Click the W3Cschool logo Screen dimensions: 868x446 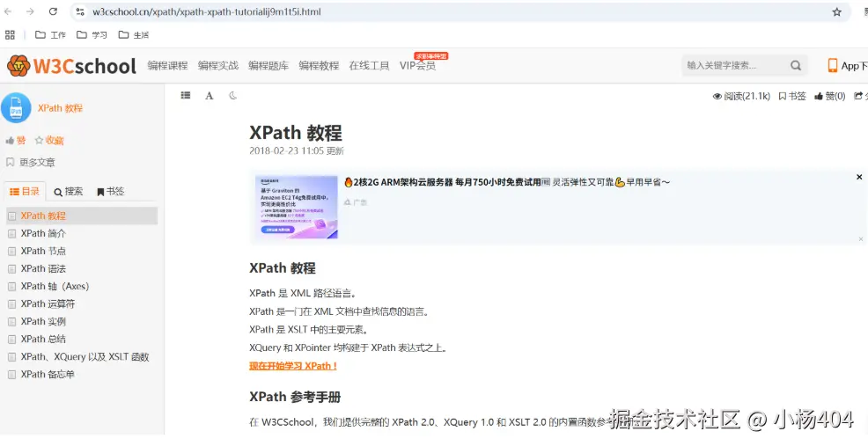71,66
